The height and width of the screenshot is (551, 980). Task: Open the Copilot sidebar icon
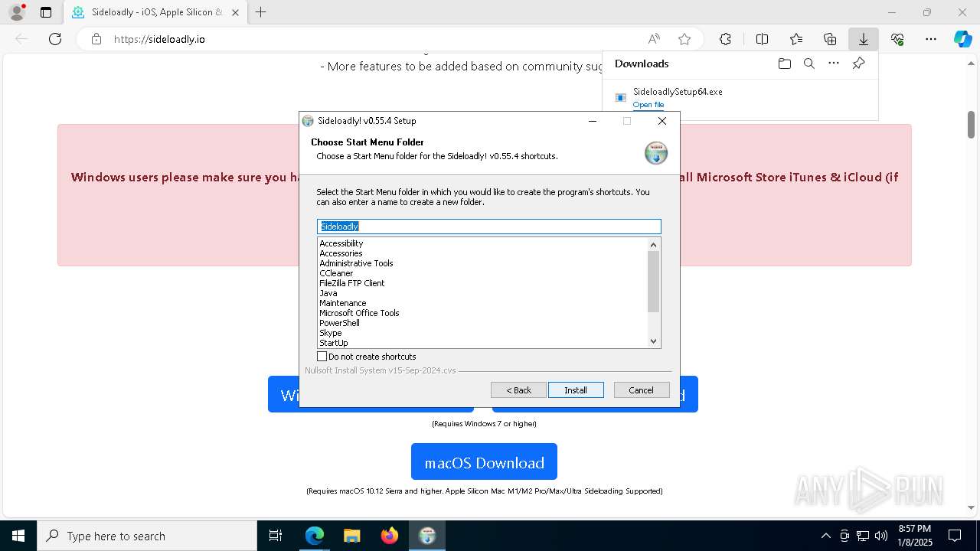pos(962,39)
